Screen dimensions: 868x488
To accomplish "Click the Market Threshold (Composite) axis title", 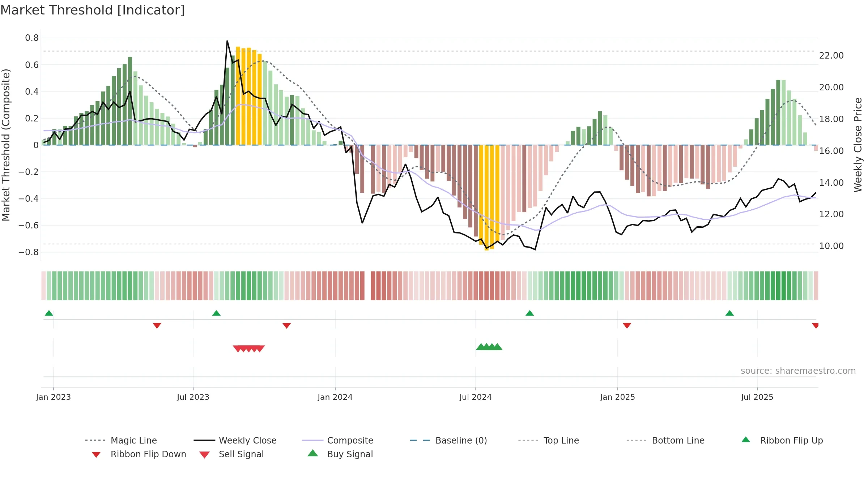I will click(6, 145).
